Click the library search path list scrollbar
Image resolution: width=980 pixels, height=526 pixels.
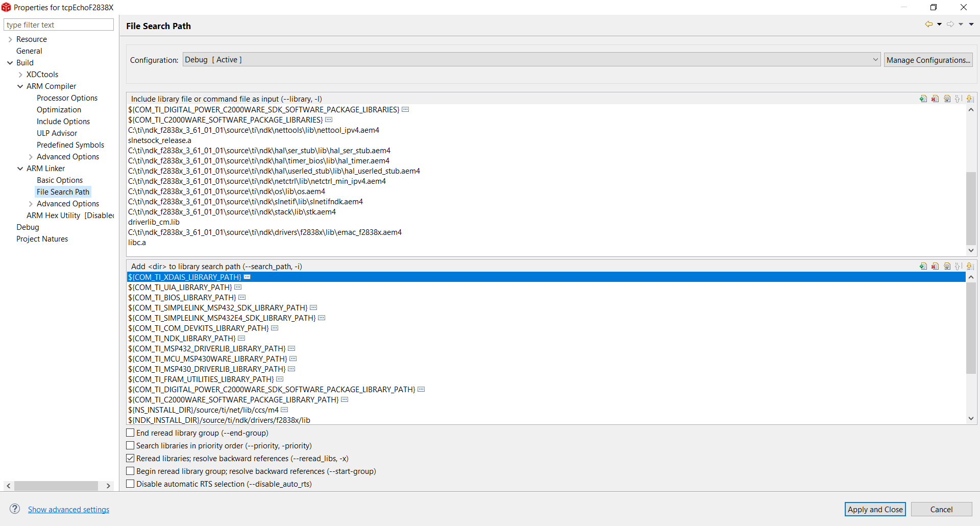pos(971,328)
